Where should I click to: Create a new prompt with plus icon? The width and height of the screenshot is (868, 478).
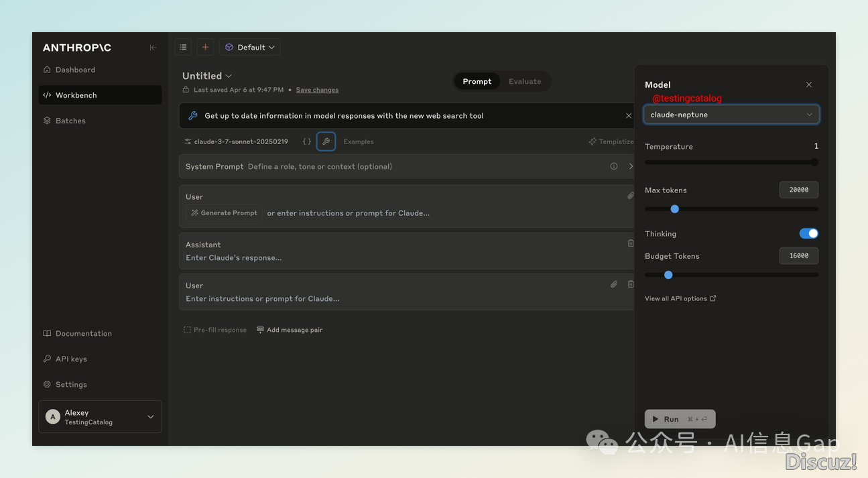click(205, 47)
